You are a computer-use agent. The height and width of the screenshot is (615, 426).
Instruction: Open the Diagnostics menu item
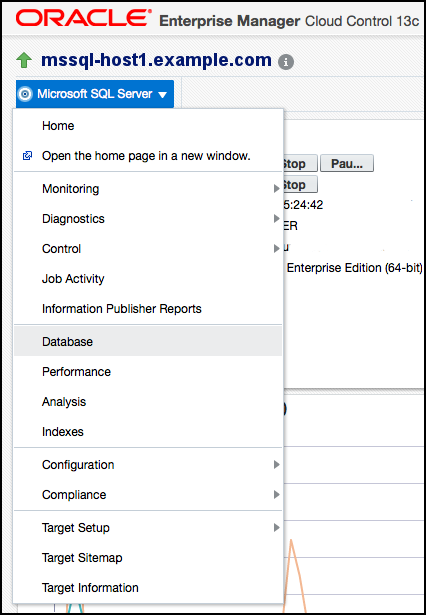148,219
